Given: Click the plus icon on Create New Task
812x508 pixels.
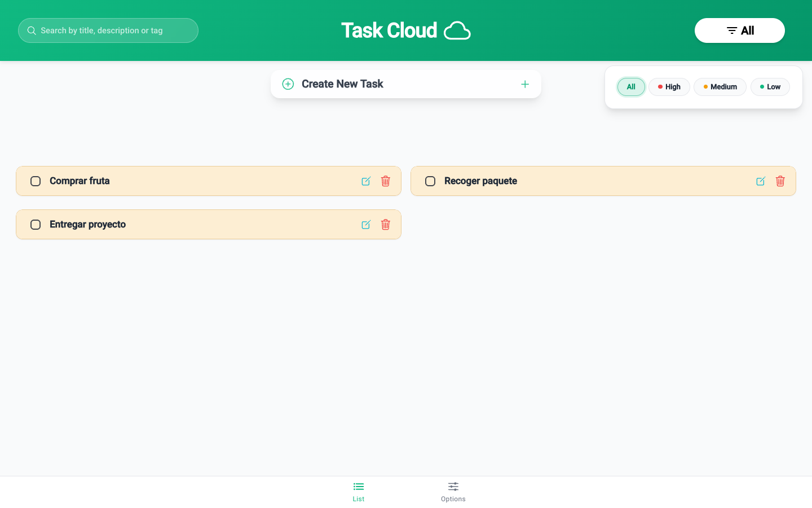Looking at the screenshot, I should (x=525, y=84).
